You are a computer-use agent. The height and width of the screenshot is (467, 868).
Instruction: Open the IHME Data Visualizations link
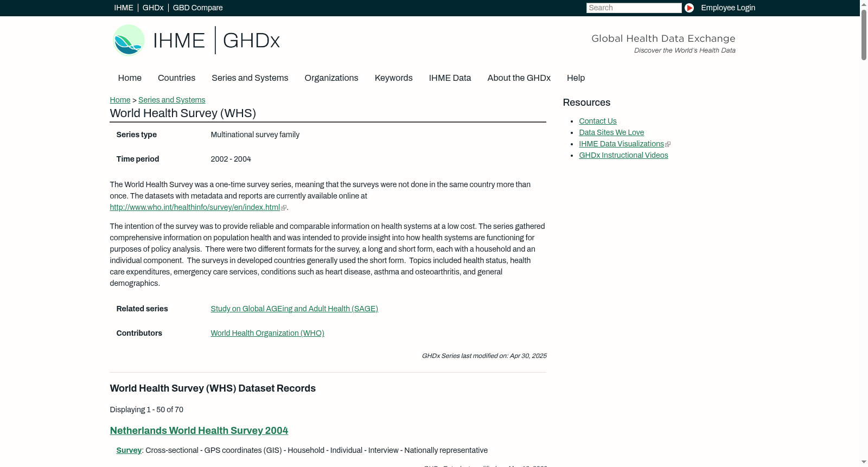[x=621, y=144]
